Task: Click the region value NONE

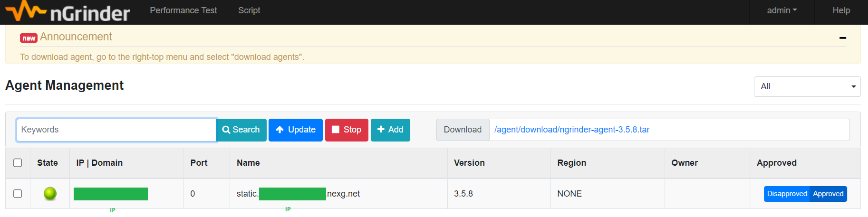Action: click(569, 194)
